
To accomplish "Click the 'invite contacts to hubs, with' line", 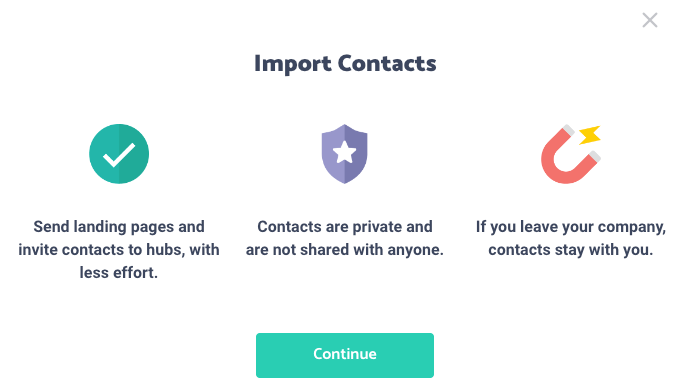I will (x=119, y=250).
